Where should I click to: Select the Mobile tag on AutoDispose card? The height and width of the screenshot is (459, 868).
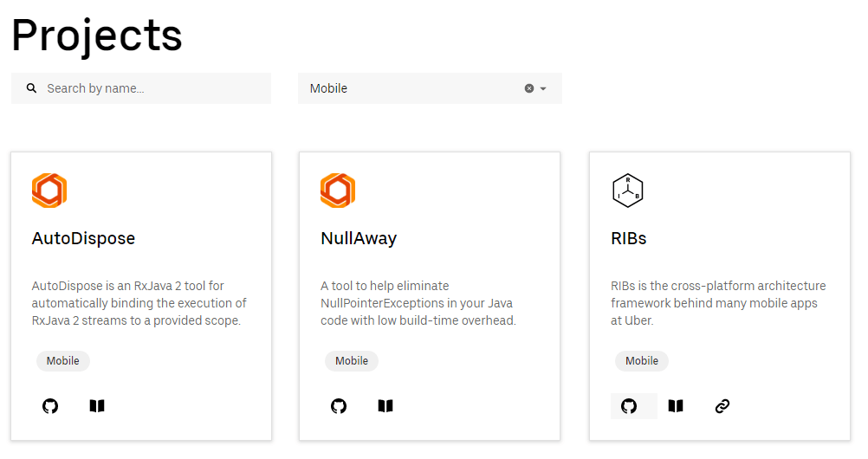pos(63,361)
